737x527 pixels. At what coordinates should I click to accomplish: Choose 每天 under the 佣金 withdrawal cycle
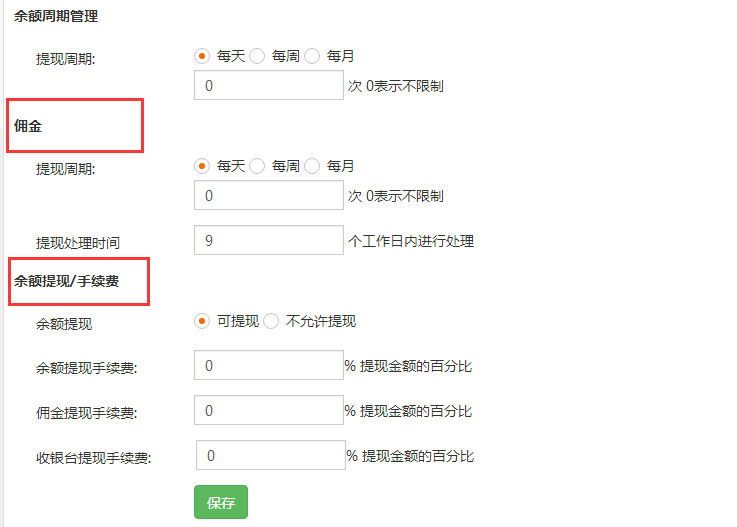click(202, 166)
